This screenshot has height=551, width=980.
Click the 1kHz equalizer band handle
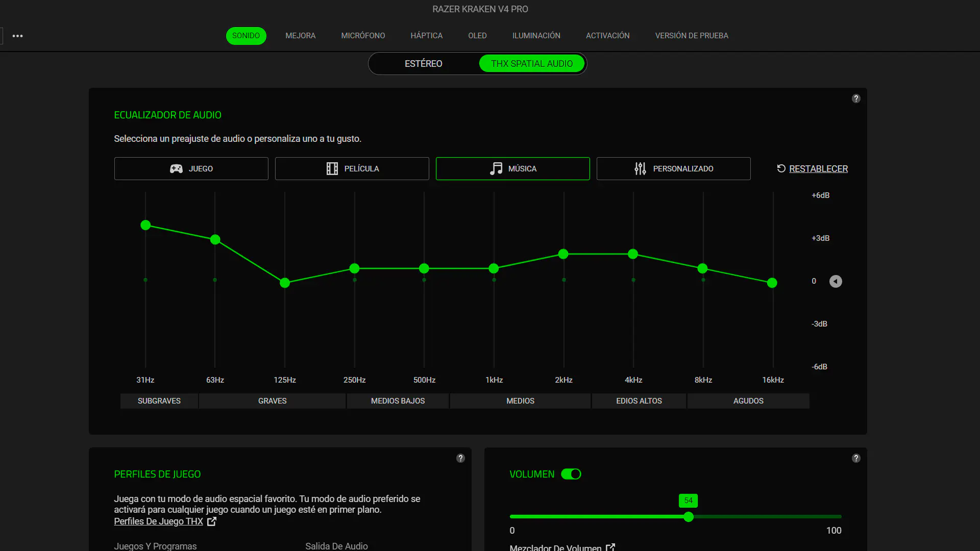click(x=494, y=268)
